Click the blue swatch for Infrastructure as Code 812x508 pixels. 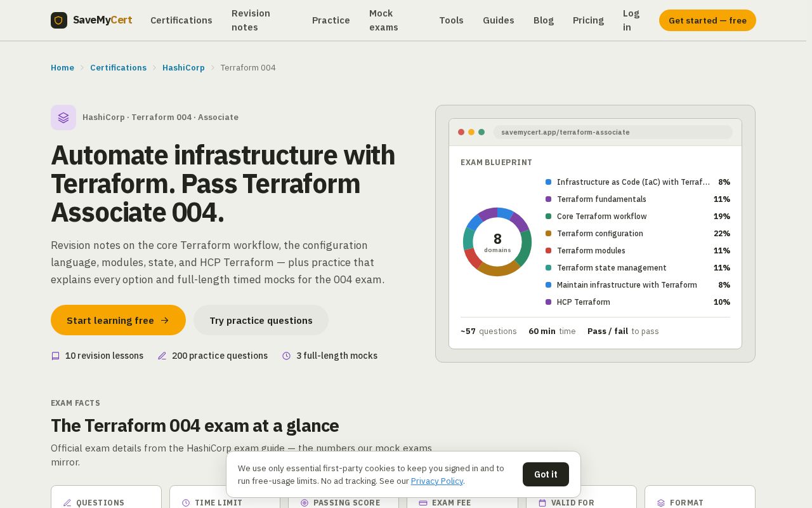tap(548, 182)
